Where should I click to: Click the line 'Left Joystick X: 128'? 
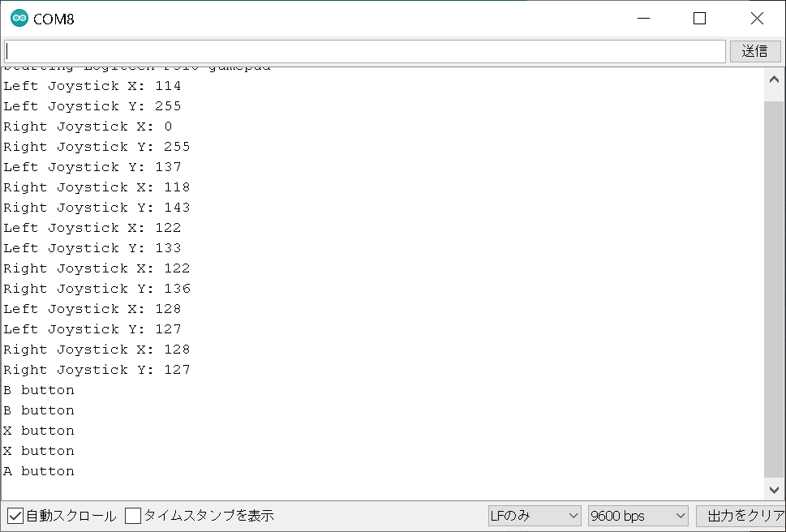pos(92,309)
